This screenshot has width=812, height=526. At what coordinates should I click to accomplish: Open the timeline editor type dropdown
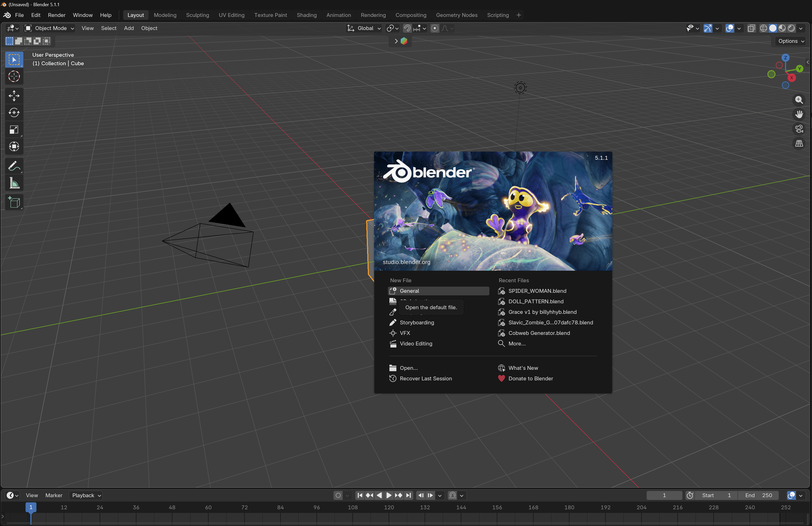[12, 495]
